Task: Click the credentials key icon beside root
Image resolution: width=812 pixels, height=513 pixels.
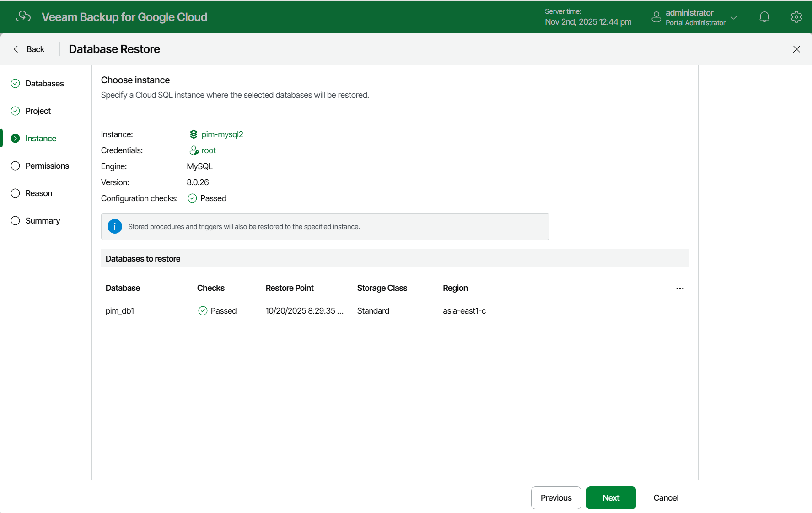Action: pyautogui.click(x=194, y=150)
